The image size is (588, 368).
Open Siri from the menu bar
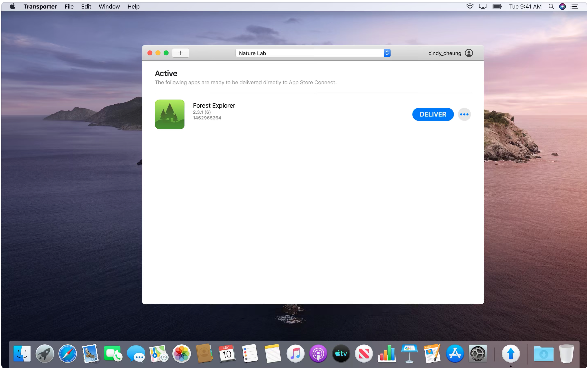click(562, 6)
